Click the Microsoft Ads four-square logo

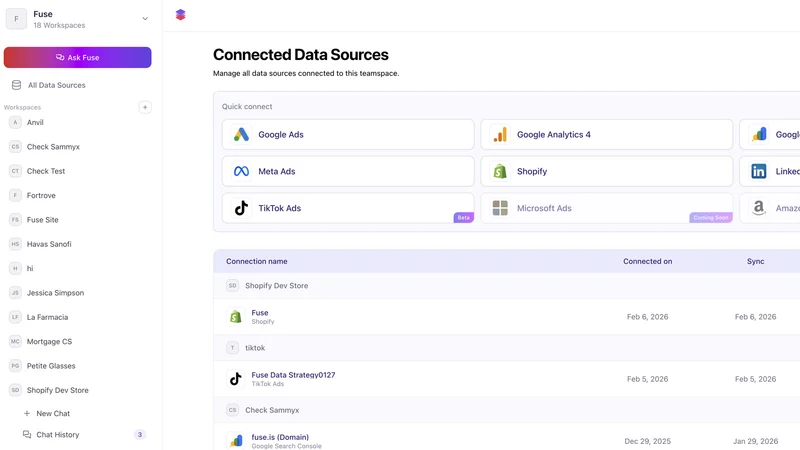click(x=500, y=208)
